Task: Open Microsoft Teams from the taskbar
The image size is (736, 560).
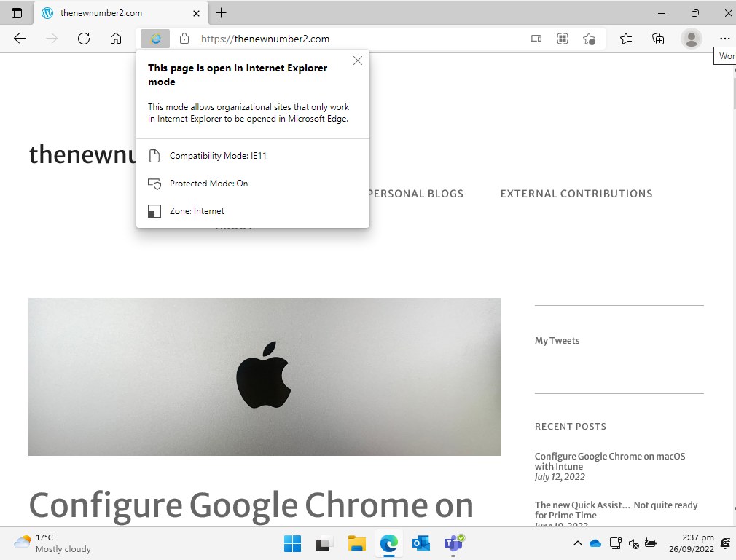Action: click(x=453, y=543)
